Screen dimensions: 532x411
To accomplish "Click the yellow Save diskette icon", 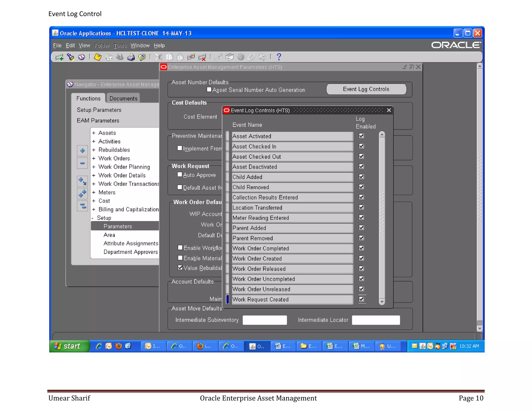I will coord(98,57).
